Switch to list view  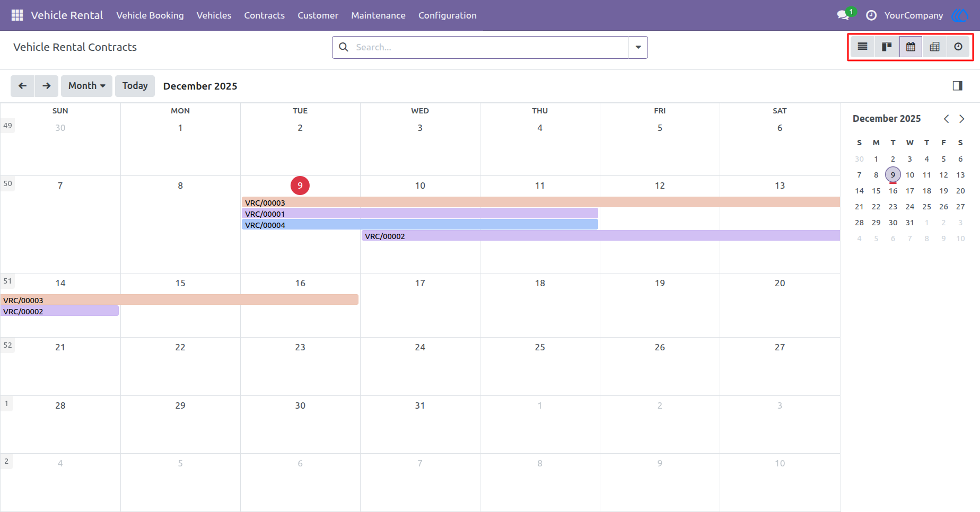[x=863, y=47]
